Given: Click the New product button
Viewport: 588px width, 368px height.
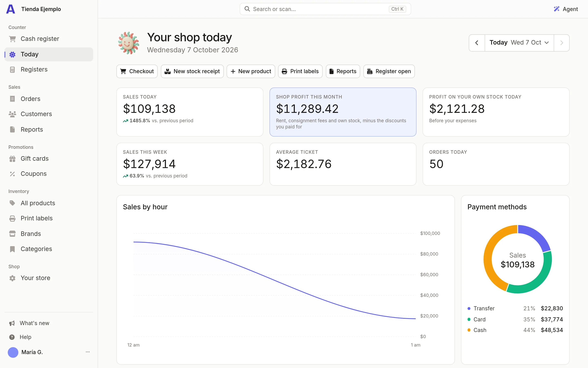Looking at the screenshot, I should (x=251, y=71).
